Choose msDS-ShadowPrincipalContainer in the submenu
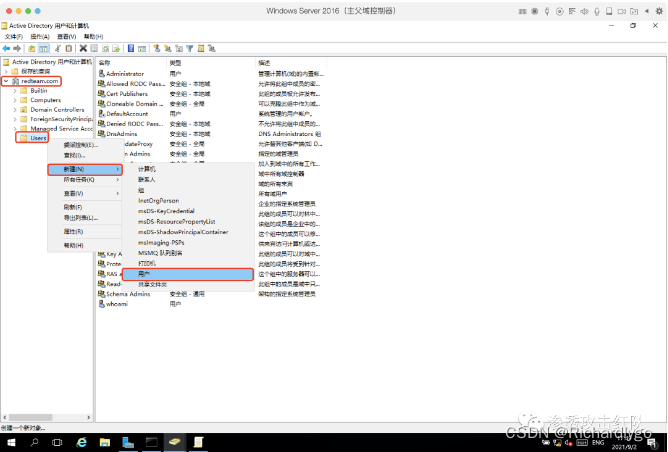The image size is (668, 452). tap(188, 232)
